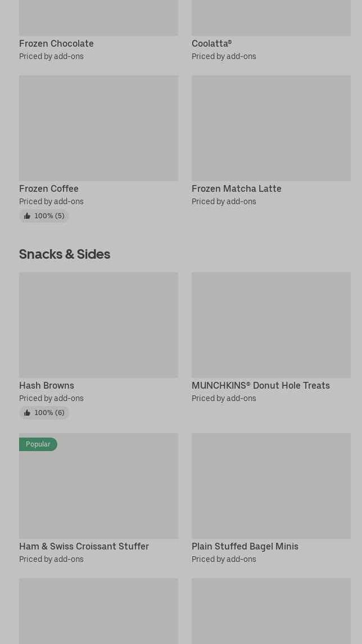Click the thumbs-up icon under Frozen Coffee
The height and width of the screenshot is (644, 362).
pos(27,216)
